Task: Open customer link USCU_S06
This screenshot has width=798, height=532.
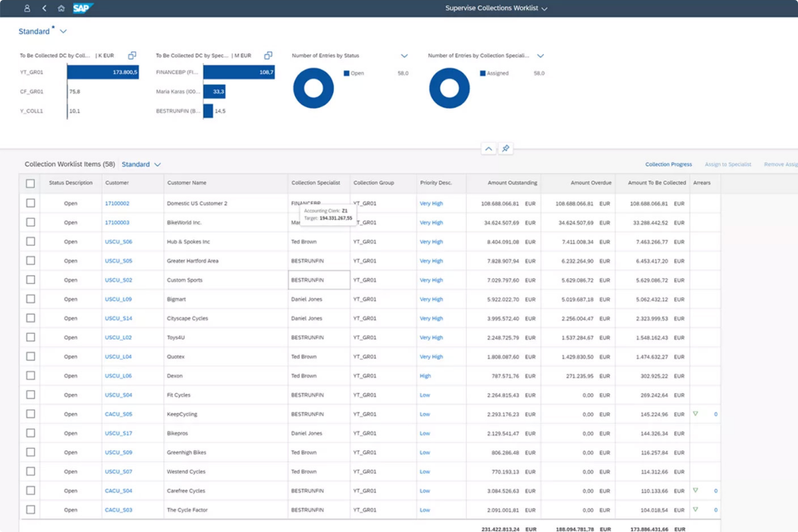Action: coord(118,242)
